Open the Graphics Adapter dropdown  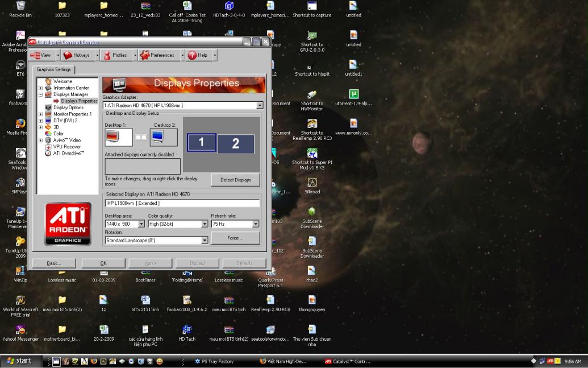pos(260,106)
